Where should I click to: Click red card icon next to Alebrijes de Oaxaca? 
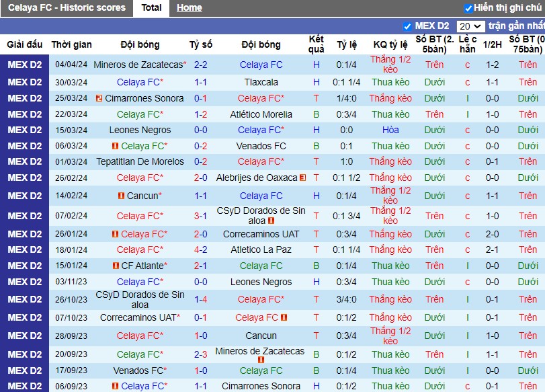[x=302, y=178]
